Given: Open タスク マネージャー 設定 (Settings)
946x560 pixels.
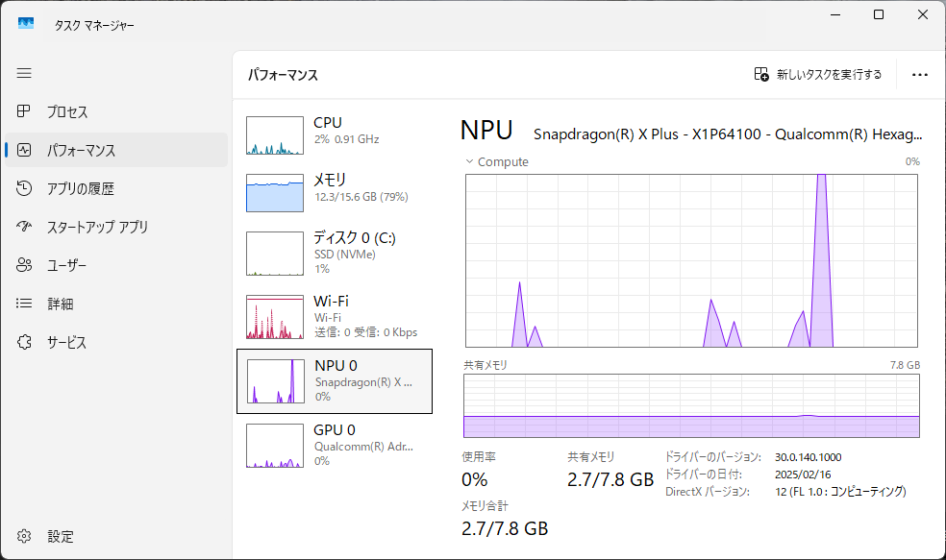Looking at the screenshot, I should (x=24, y=536).
